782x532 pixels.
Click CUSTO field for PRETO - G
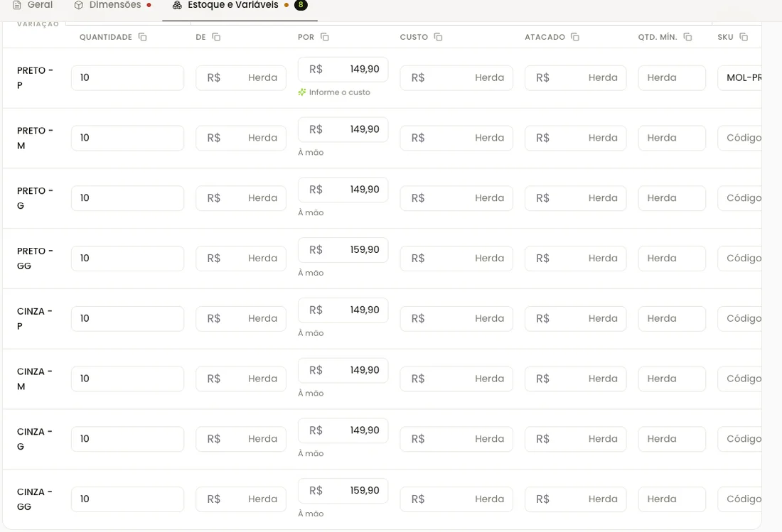pos(456,198)
